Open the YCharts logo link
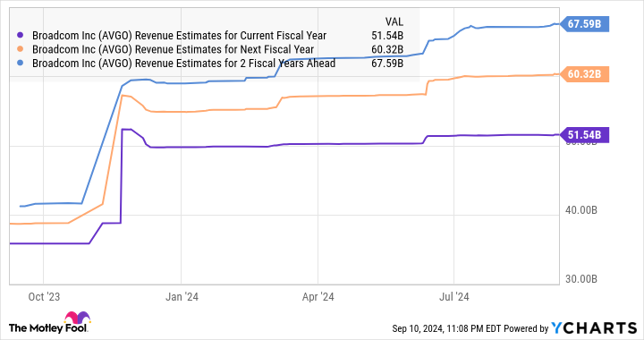The height and width of the screenshot is (340, 644). 594,327
